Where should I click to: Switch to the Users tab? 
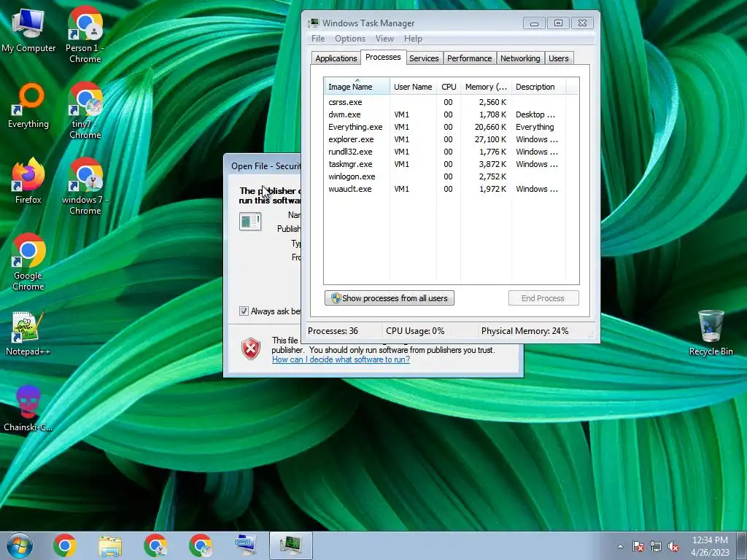tap(558, 58)
